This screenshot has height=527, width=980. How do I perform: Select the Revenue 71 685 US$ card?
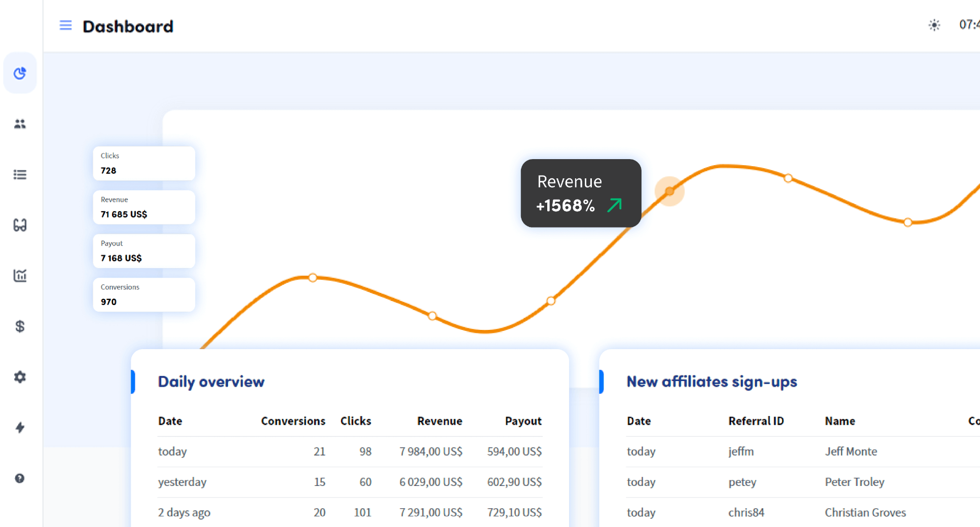144,207
